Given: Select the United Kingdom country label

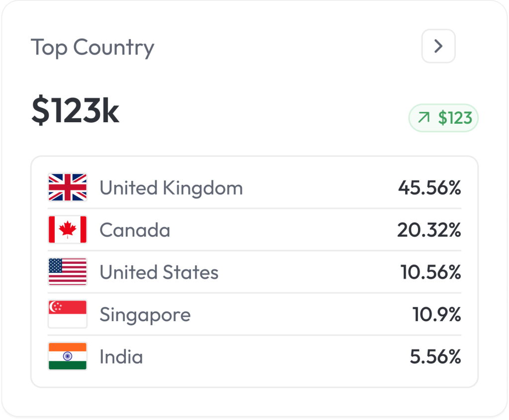Looking at the screenshot, I should [x=171, y=188].
